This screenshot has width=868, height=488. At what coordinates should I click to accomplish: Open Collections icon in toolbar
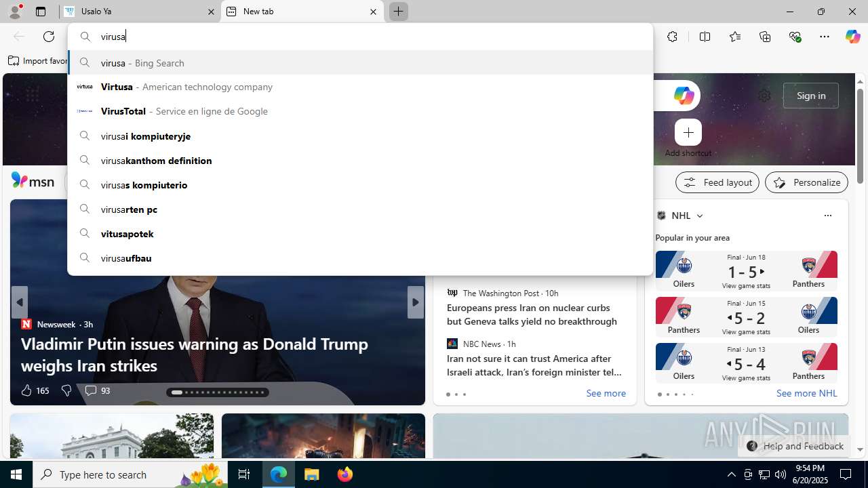[x=765, y=37]
